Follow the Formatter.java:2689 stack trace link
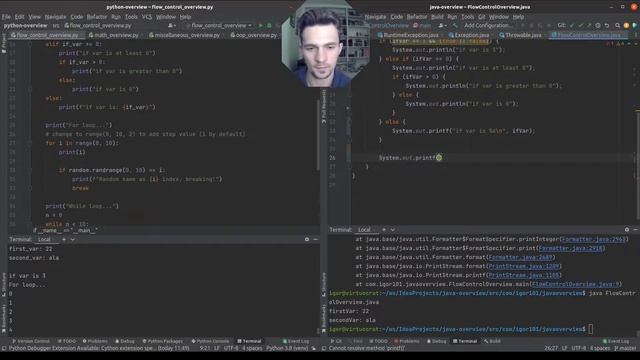This screenshot has height=360, width=640. tap(520, 257)
